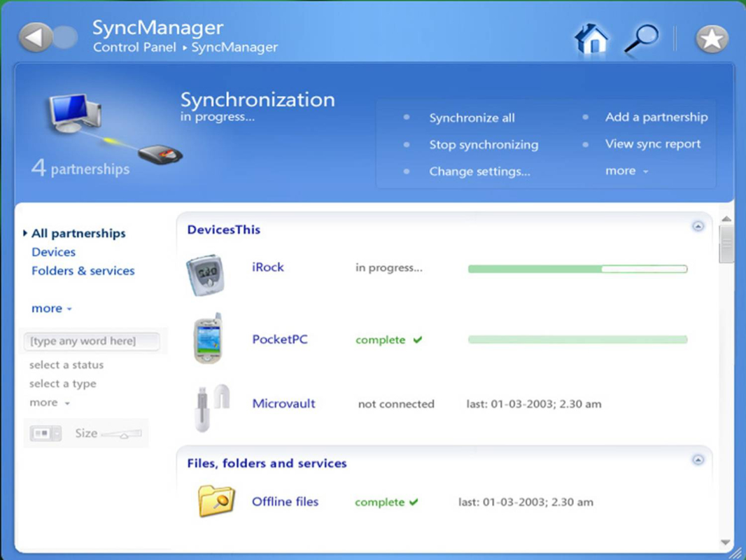The image size is (746, 560).
Task: Click Synchronize all
Action: tap(472, 118)
